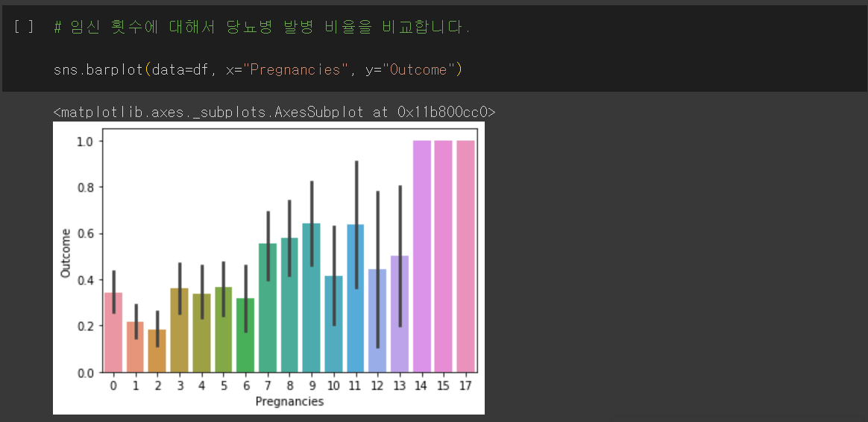Screen dimensions: 868x422
Task: Click the 0.6 y-axis tick label
Action: 87,233
